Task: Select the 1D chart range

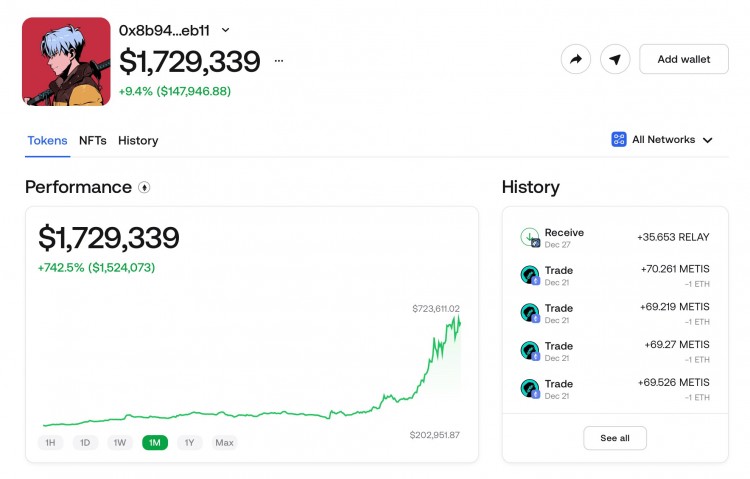Action: click(x=85, y=443)
